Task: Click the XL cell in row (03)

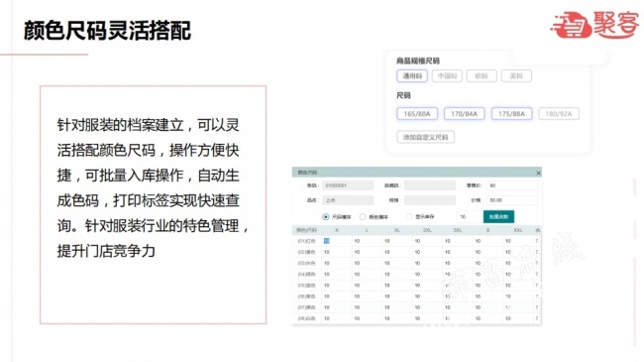Action: coord(397,263)
